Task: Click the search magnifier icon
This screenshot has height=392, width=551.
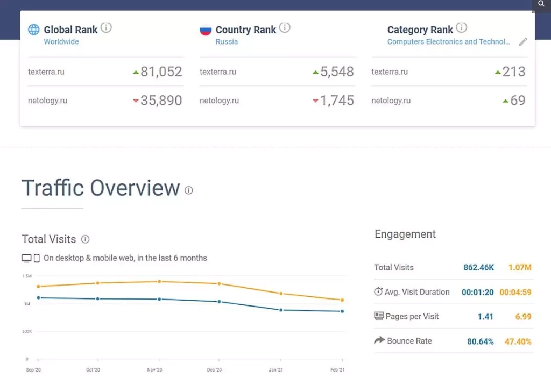Action: [x=541, y=4]
